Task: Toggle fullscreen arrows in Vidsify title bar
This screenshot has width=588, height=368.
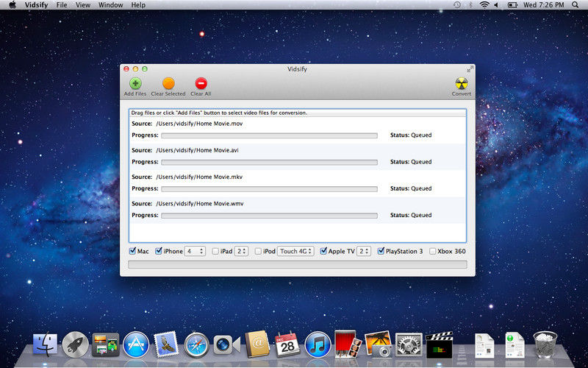Action: click(x=470, y=69)
